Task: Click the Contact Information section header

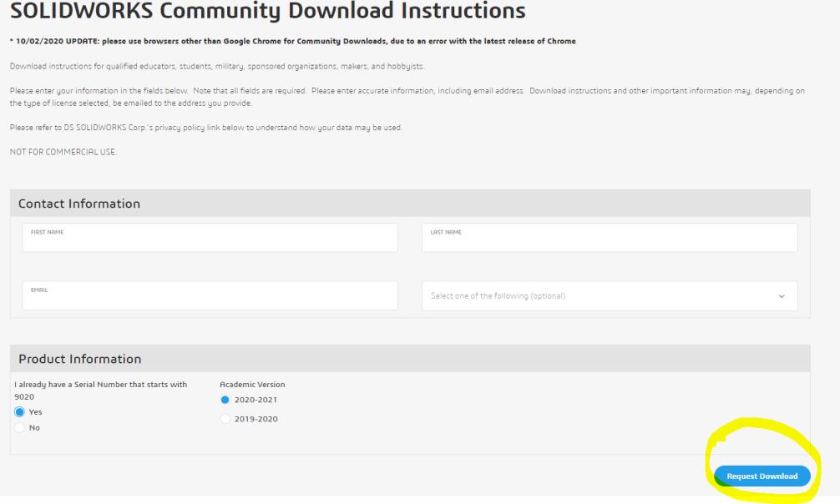Action: tap(79, 204)
